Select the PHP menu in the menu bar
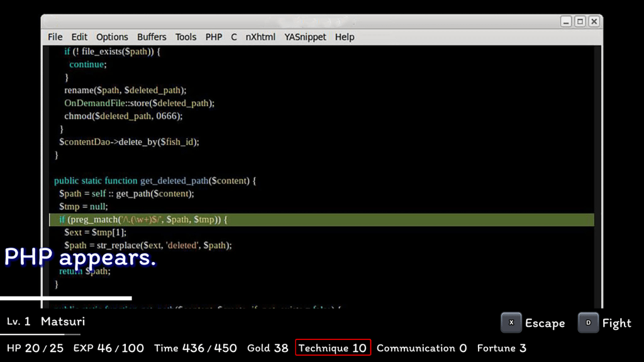Image resolution: width=644 pixels, height=362 pixels. (x=214, y=37)
